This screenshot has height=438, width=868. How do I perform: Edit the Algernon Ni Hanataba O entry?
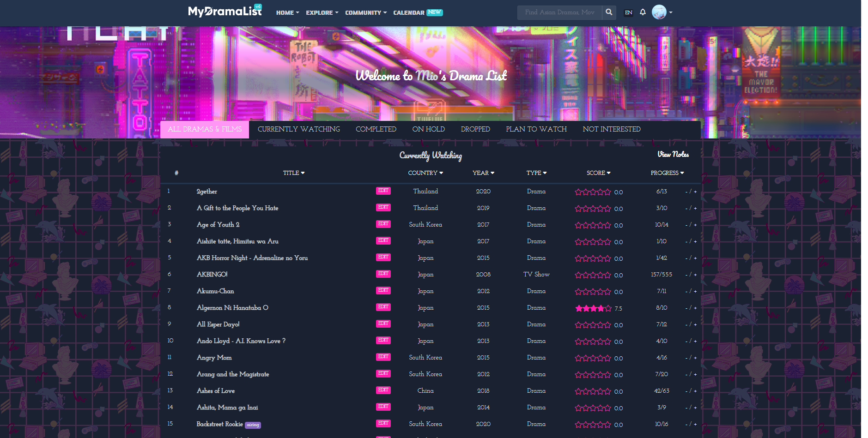(383, 307)
